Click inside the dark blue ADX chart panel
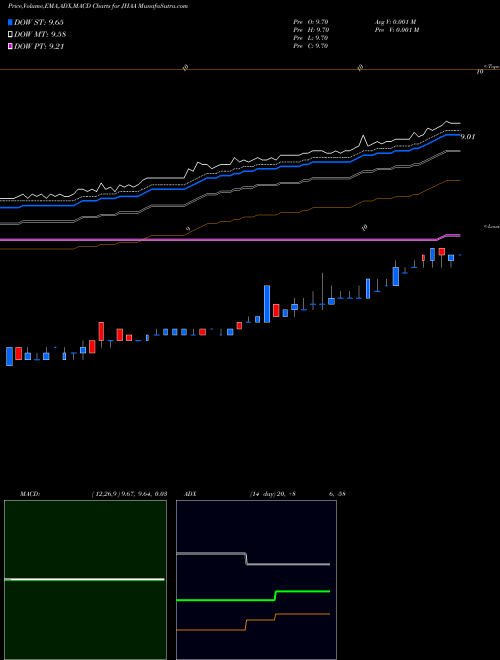The image size is (500, 660). click(256, 580)
